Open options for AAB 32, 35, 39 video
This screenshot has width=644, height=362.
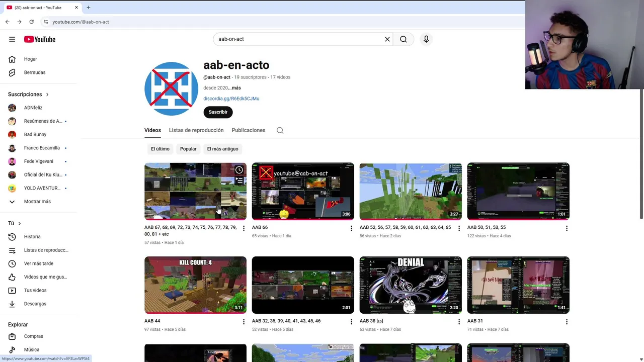[351, 322]
